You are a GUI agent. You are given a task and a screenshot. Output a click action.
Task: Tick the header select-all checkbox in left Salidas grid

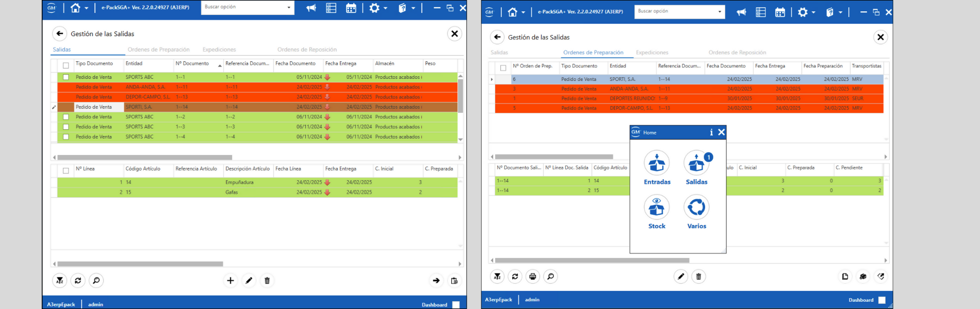(66, 65)
